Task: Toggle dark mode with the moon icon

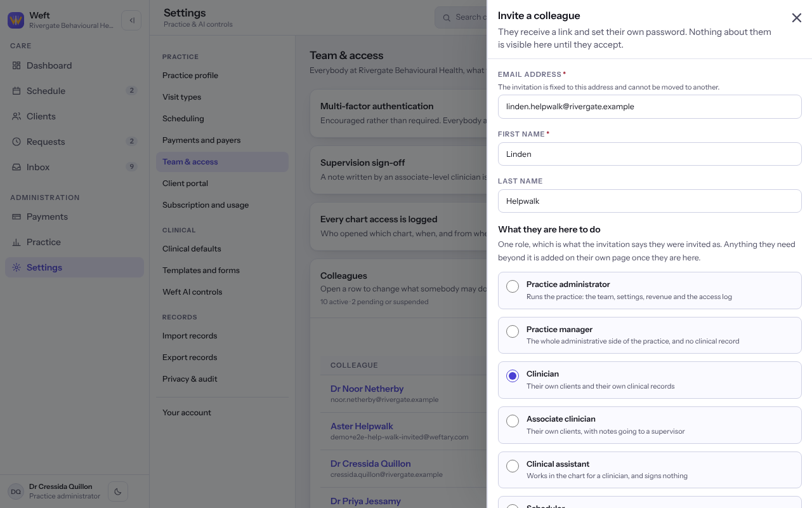Action: tap(118, 491)
